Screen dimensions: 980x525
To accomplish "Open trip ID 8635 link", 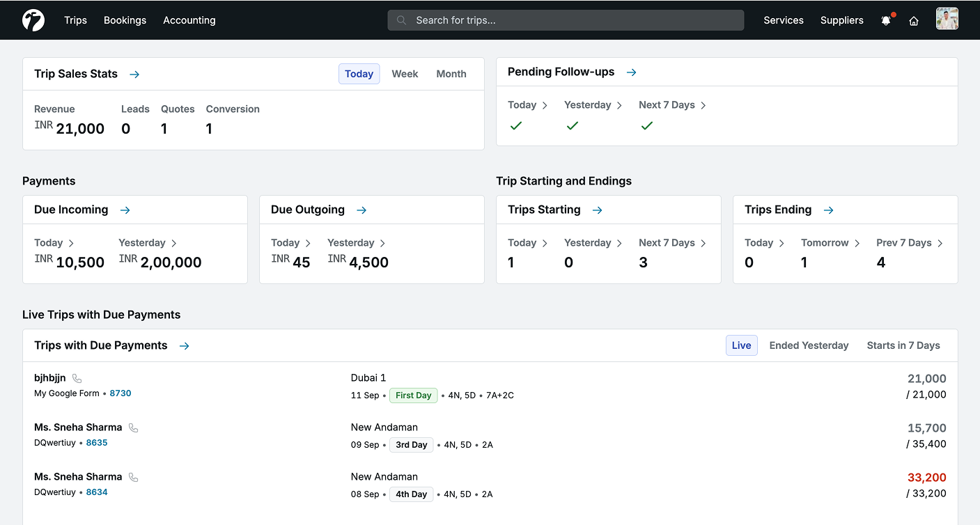I will coord(97,443).
